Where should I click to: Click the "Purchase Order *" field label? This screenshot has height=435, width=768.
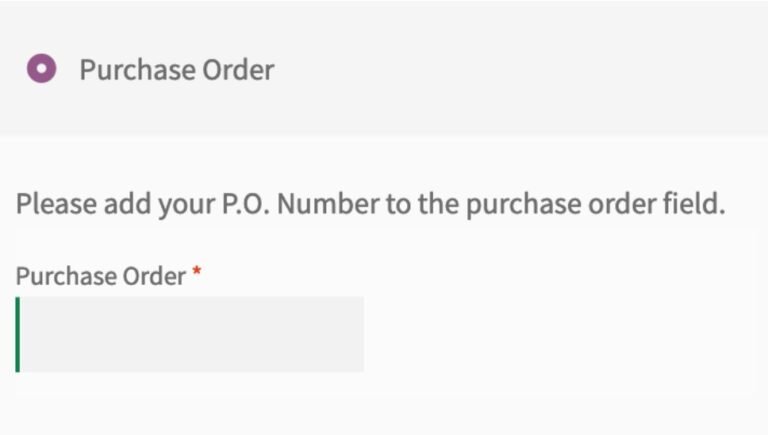coord(101,276)
